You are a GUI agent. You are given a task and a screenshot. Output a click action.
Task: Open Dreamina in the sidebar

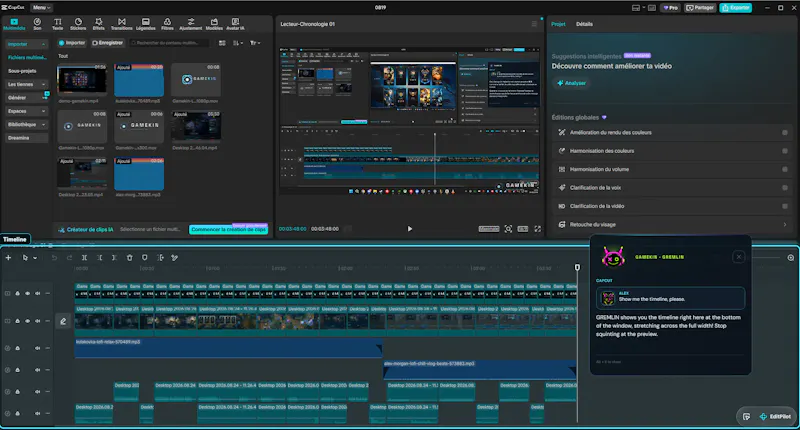[27, 138]
